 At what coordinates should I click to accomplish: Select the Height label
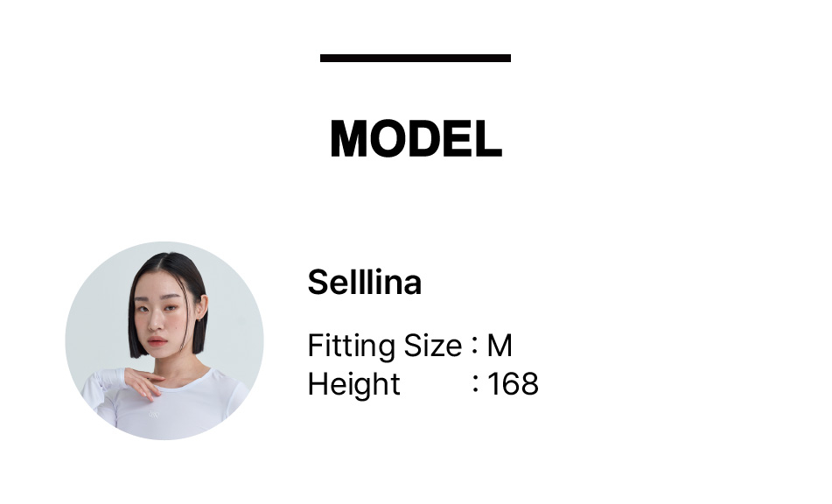coord(353,384)
